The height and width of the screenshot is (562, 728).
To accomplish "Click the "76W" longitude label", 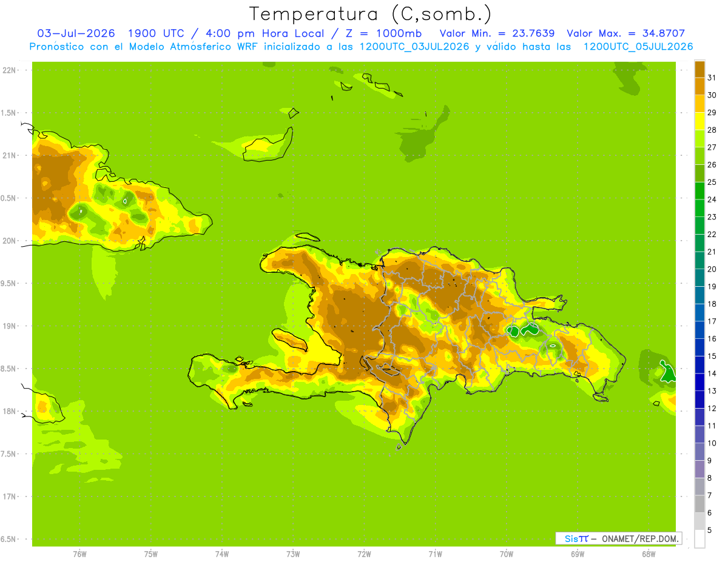I will pos(79,554).
